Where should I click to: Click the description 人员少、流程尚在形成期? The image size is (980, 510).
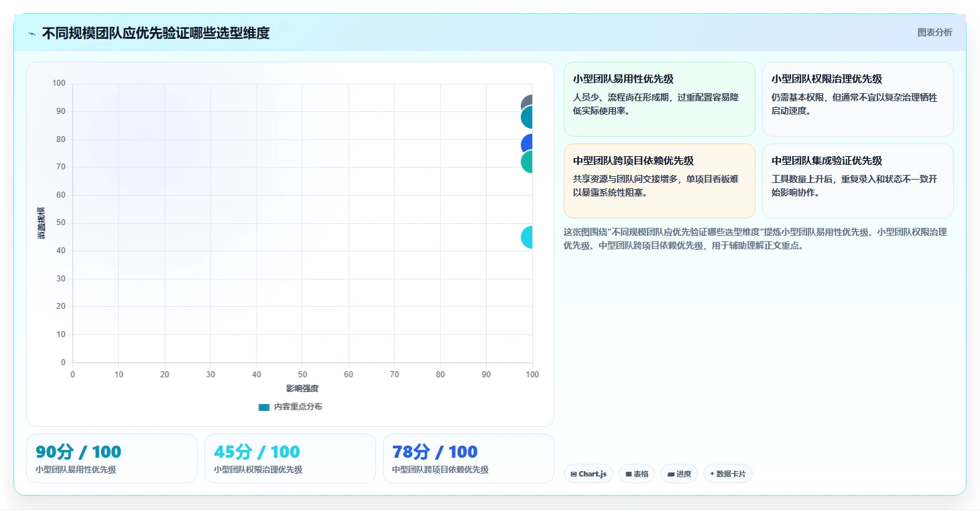pyautogui.click(x=656, y=104)
